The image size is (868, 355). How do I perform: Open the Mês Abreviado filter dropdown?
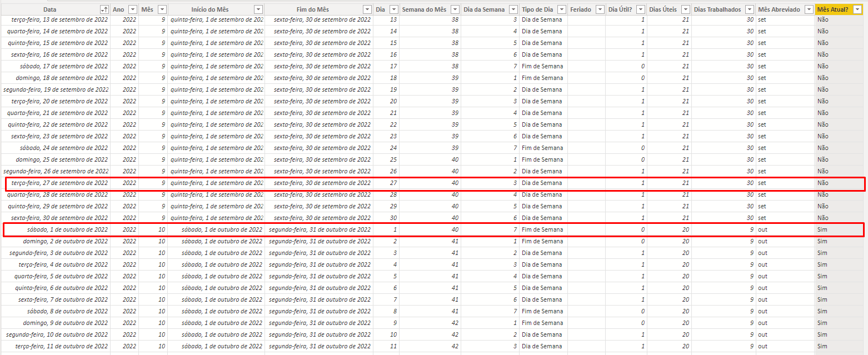pyautogui.click(x=808, y=9)
